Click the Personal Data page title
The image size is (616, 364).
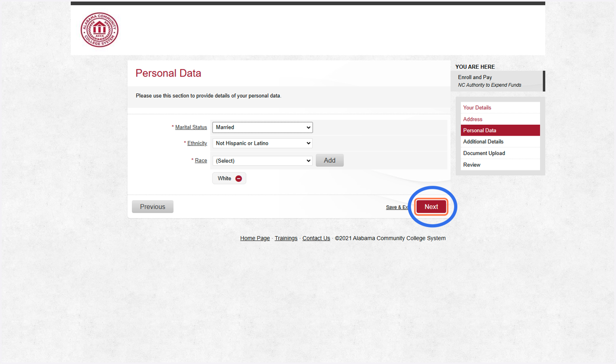pyautogui.click(x=168, y=73)
